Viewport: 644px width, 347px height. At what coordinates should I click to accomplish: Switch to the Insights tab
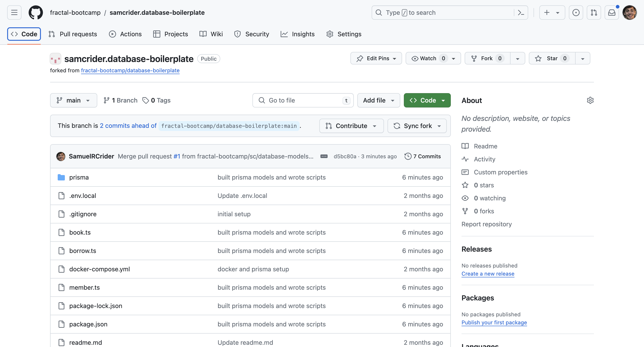click(297, 34)
